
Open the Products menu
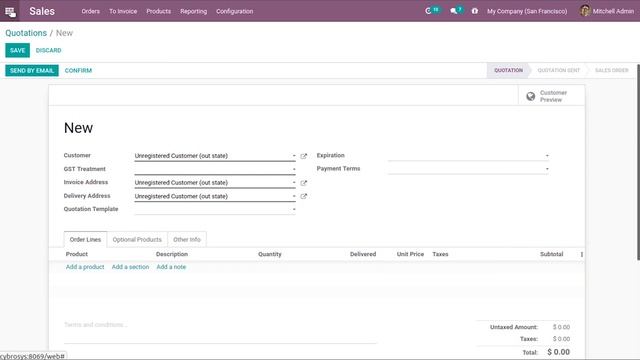tap(158, 11)
